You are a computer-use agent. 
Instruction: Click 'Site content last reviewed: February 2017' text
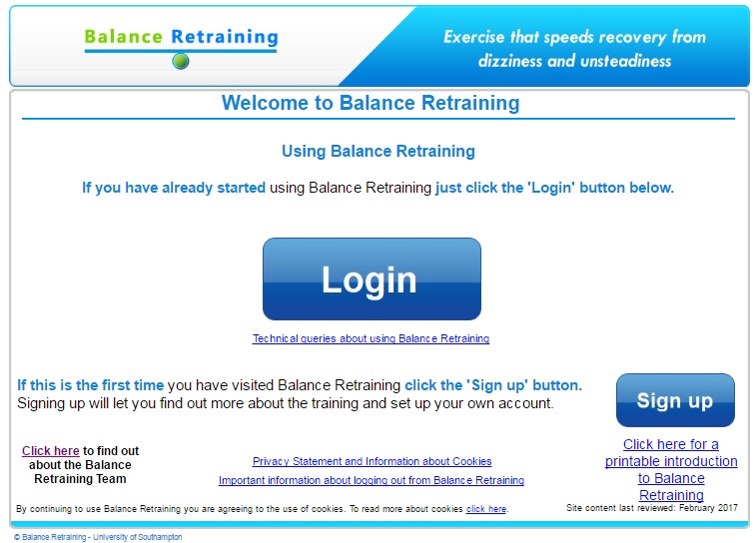coord(651,508)
